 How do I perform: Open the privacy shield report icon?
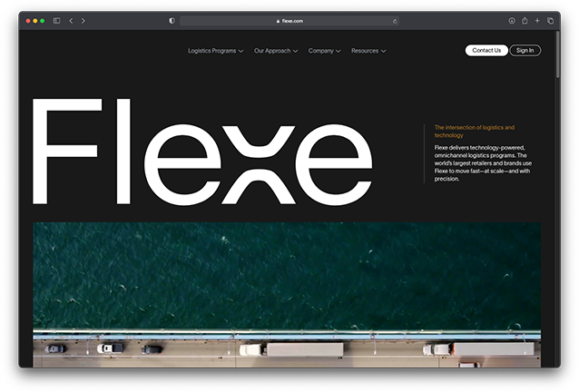pos(172,21)
